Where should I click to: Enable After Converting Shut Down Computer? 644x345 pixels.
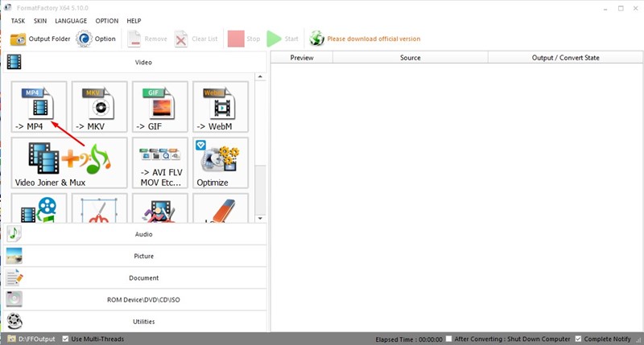[x=449, y=339]
